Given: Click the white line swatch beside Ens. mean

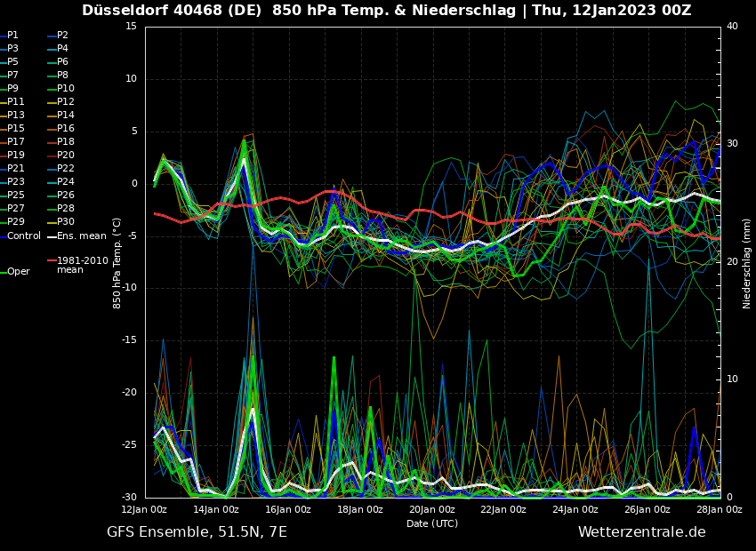Looking at the screenshot, I should pyautogui.click(x=52, y=236).
